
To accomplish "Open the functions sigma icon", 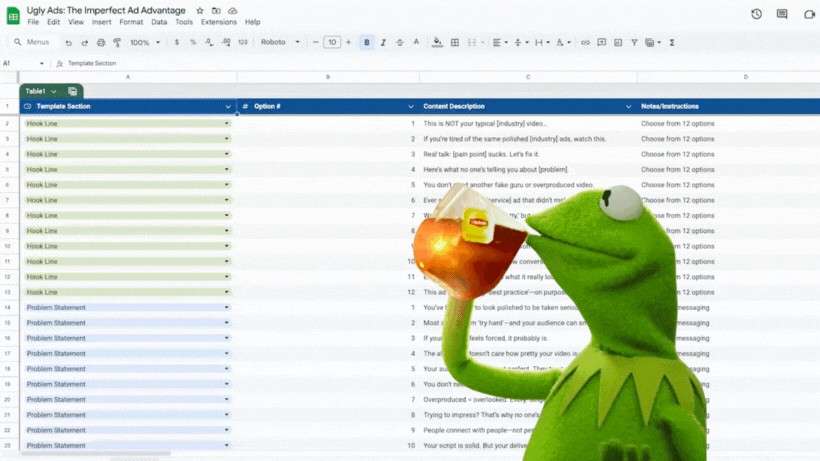I will pos(672,42).
